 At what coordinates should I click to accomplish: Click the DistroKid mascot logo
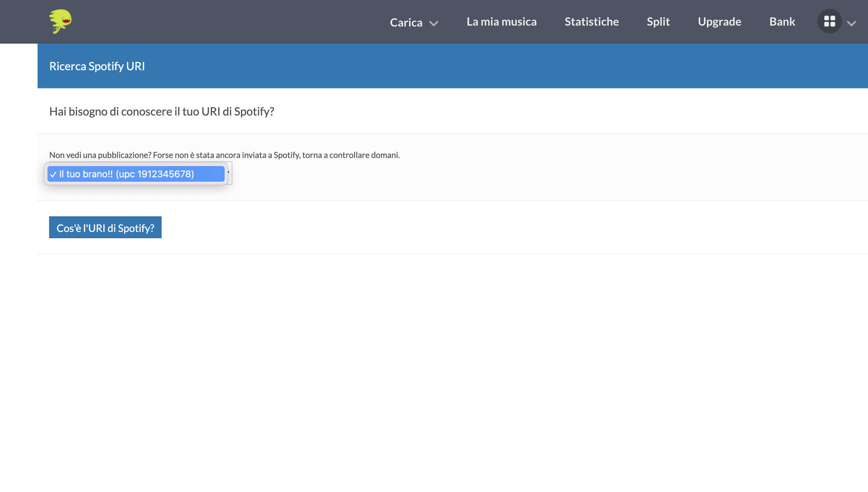(x=61, y=21)
